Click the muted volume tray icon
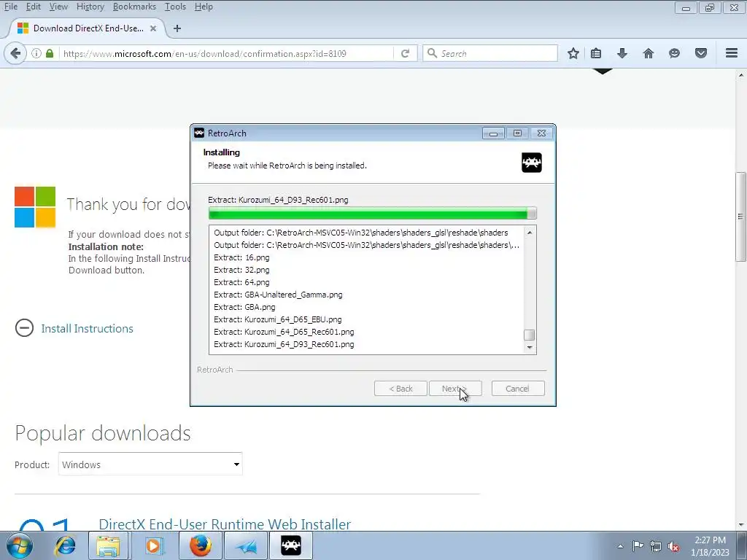The width and height of the screenshot is (747, 560). [673, 546]
